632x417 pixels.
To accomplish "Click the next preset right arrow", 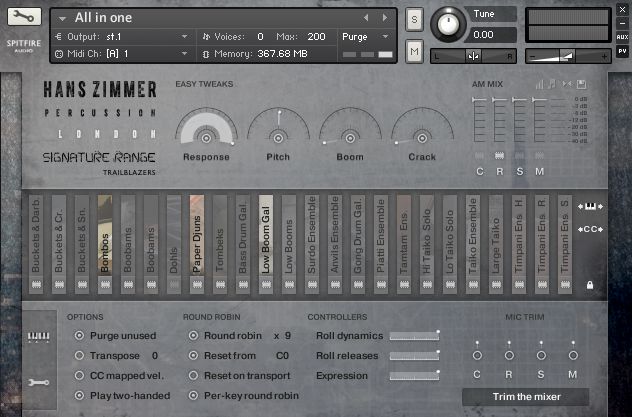I will (385, 17).
